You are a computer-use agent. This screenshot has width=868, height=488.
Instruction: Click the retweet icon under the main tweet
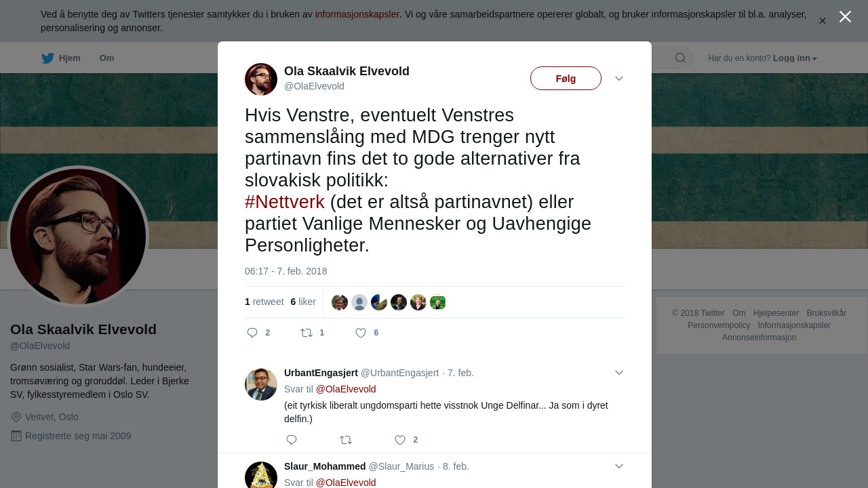[307, 333]
